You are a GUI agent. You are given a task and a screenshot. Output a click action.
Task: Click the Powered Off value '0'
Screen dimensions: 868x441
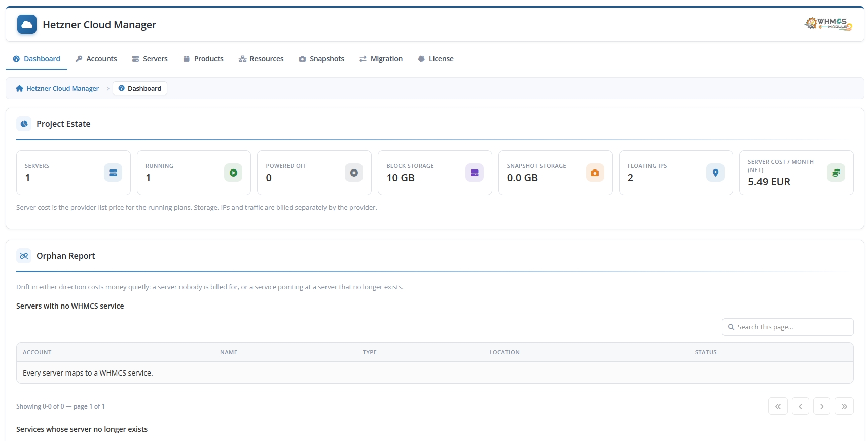269,178
